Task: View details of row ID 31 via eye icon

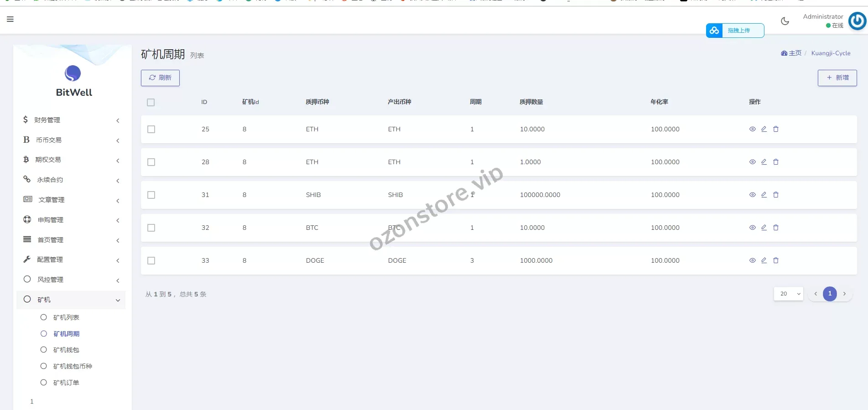Action: click(x=752, y=195)
